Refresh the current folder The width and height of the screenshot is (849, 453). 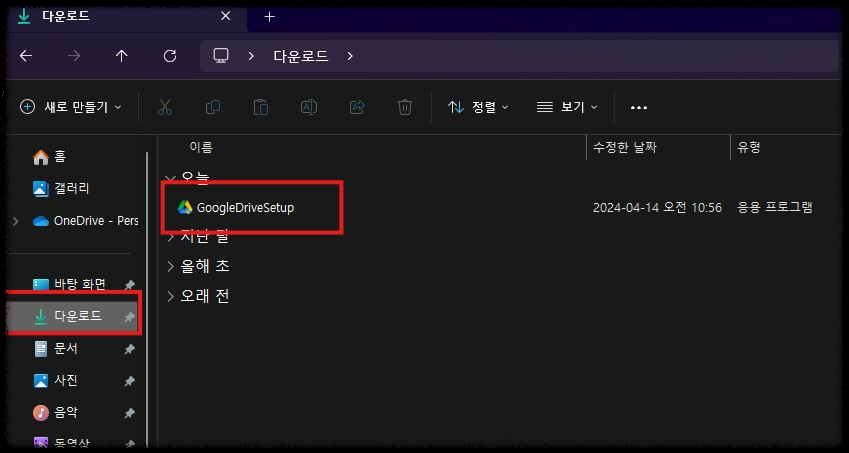click(x=170, y=56)
